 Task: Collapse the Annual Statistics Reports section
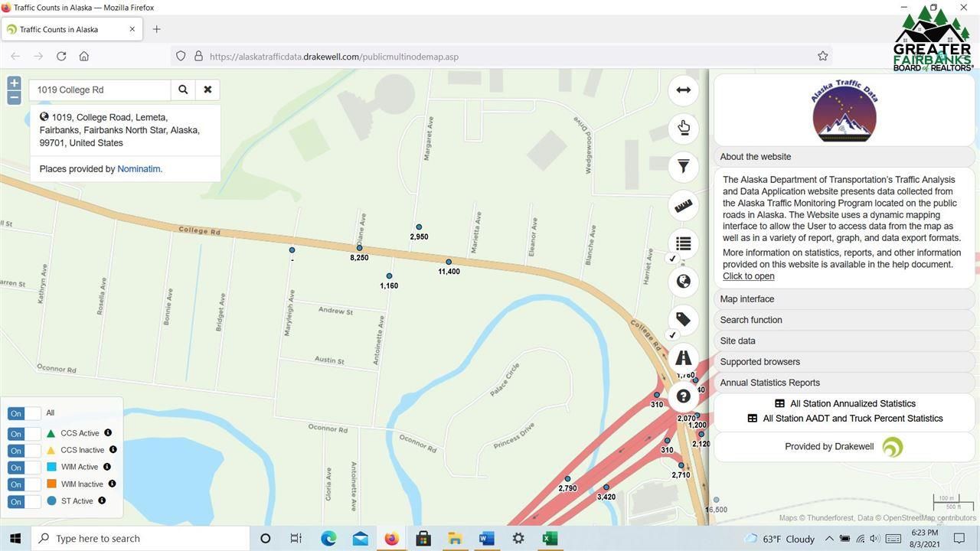point(844,383)
